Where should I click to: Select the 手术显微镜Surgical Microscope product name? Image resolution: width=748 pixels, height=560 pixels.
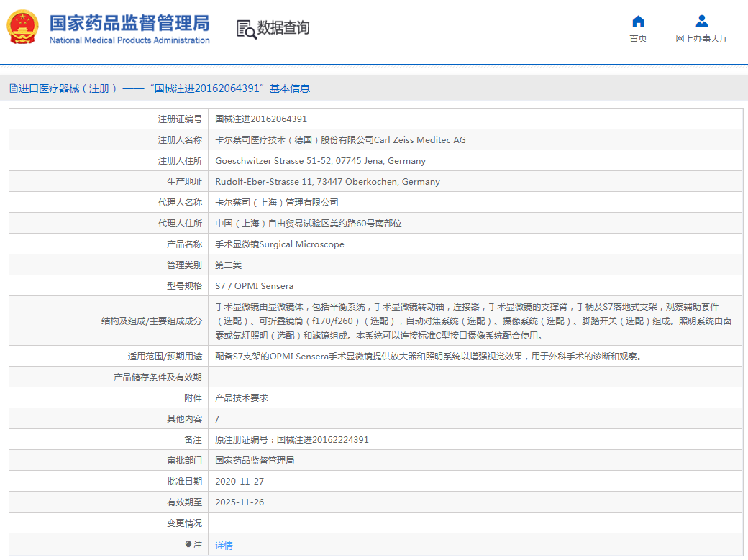(280, 244)
